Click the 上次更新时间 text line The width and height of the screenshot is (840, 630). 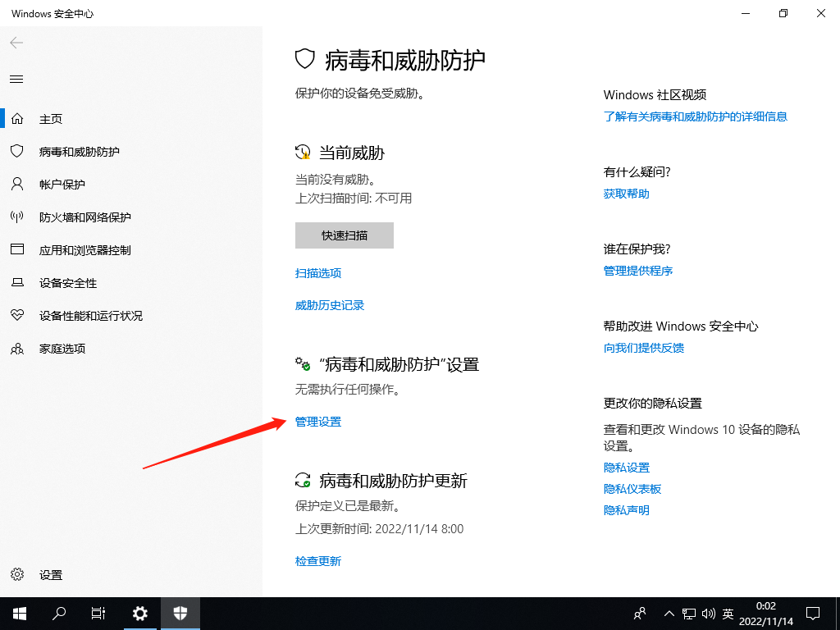[379, 529]
